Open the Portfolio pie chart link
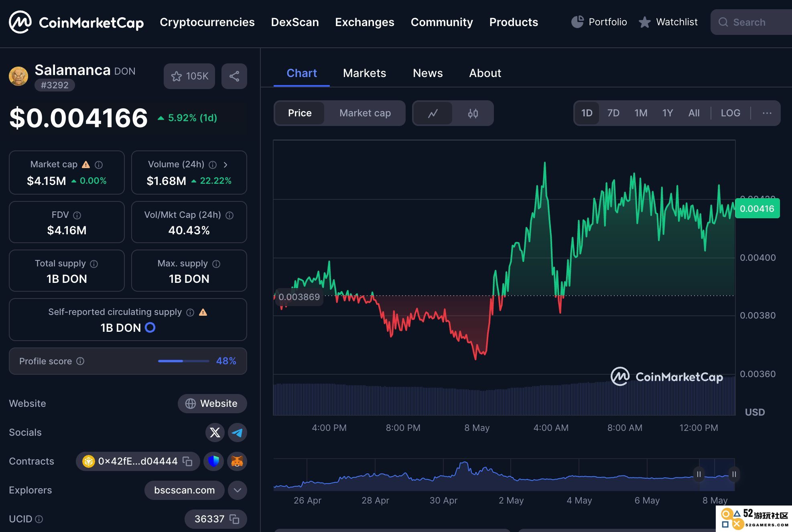Screen dimensions: 792x532 point(599,22)
